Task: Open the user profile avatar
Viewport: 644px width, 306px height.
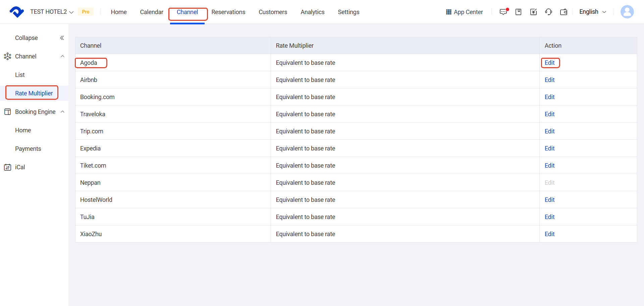Action: coord(627,12)
